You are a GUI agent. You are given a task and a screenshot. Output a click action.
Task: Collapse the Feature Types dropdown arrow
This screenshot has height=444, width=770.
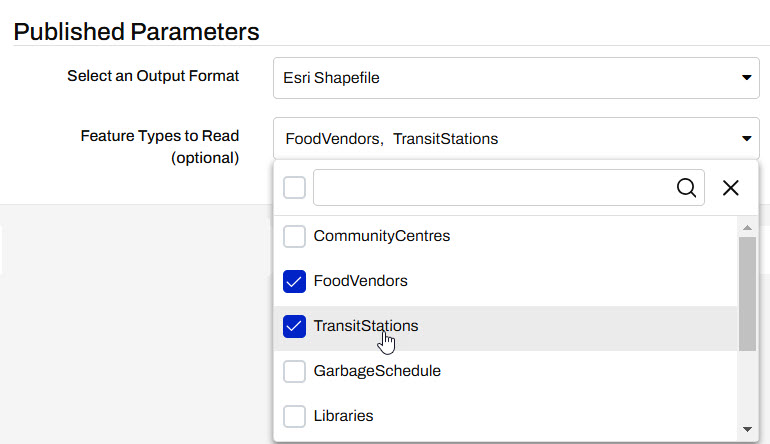pyautogui.click(x=745, y=139)
